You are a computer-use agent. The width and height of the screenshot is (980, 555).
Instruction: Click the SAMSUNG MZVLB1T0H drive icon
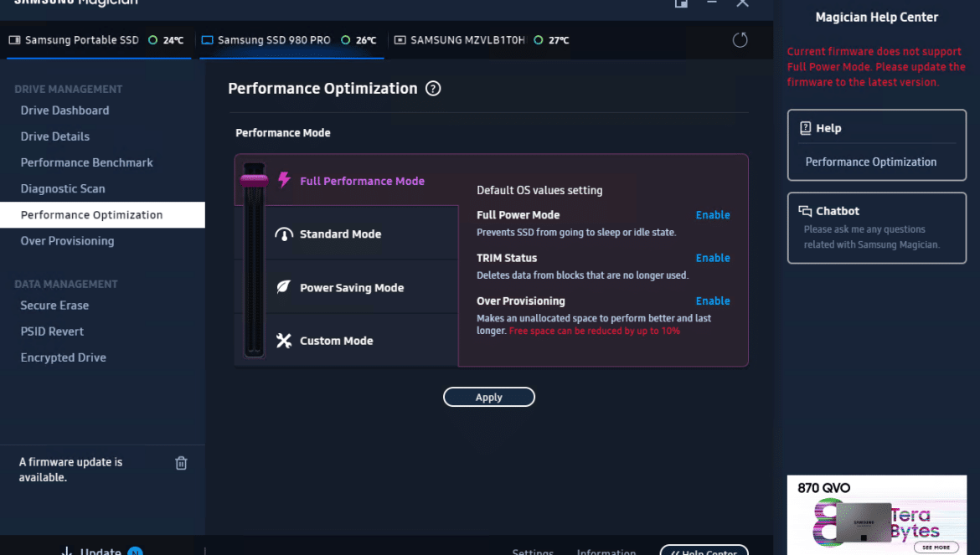pyautogui.click(x=400, y=40)
